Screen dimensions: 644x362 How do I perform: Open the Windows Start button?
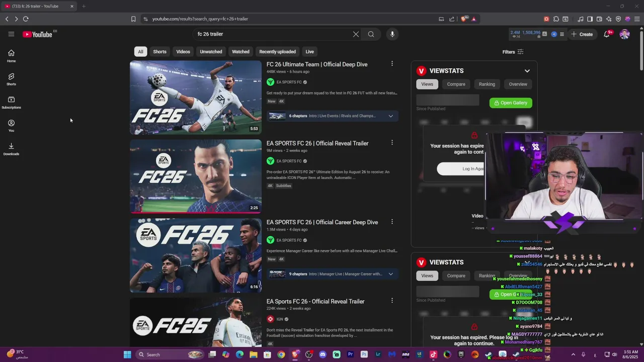click(127, 354)
